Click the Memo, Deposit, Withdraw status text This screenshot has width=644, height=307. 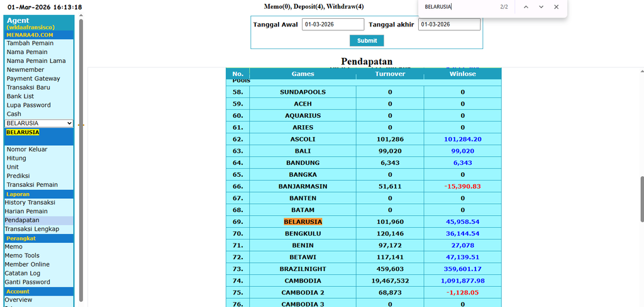tap(314, 6)
